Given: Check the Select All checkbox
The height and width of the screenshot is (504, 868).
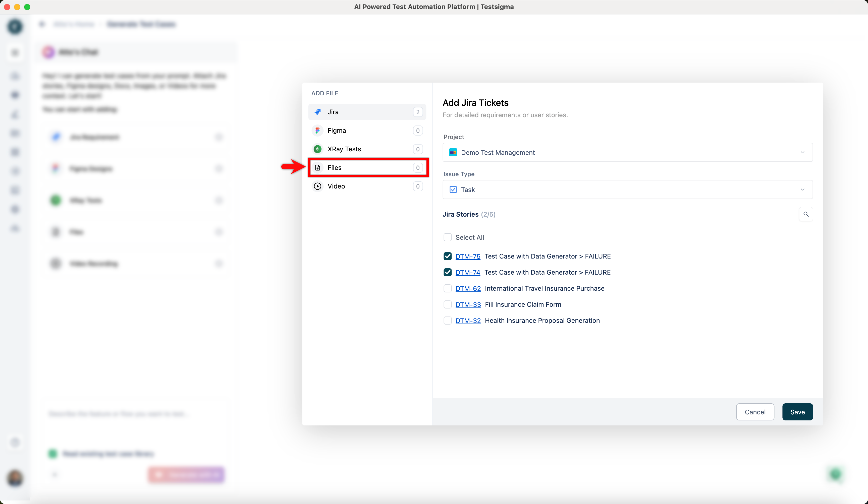Looking at the screenshot, I should (447, 237).
